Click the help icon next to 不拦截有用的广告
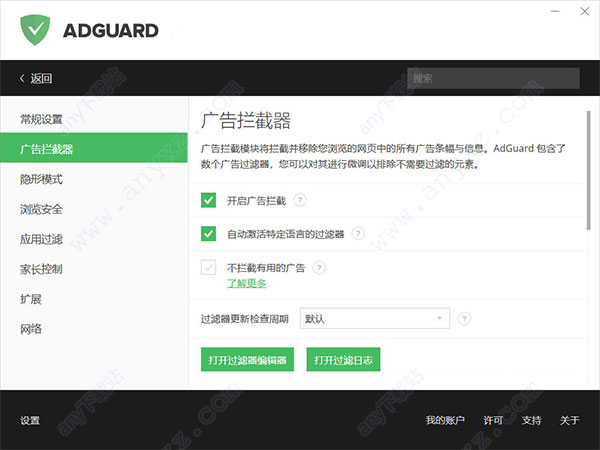This screenshot has width=600, height=450. [319, 267]
